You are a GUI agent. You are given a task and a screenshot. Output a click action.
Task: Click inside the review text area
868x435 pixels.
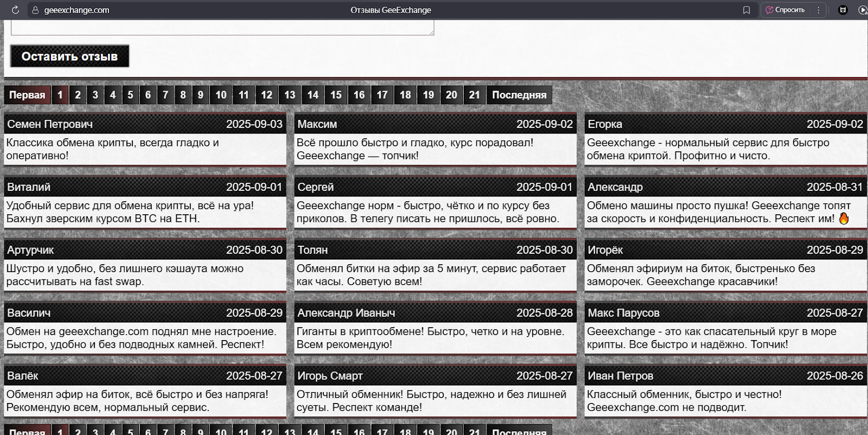pos(222,28)
